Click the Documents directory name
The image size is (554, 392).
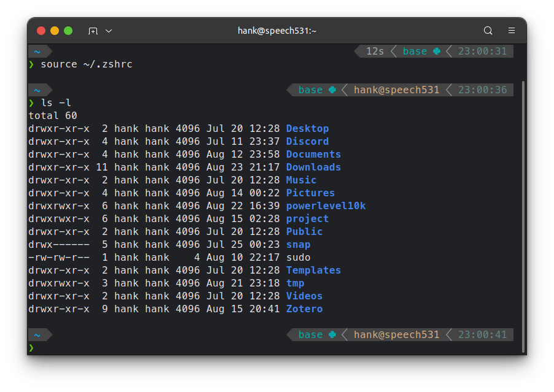click(313, 155)
